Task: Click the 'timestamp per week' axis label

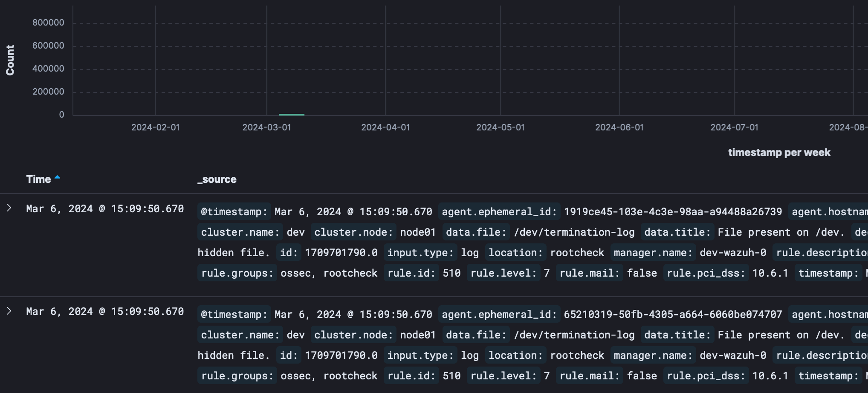Action: (779, 153)
